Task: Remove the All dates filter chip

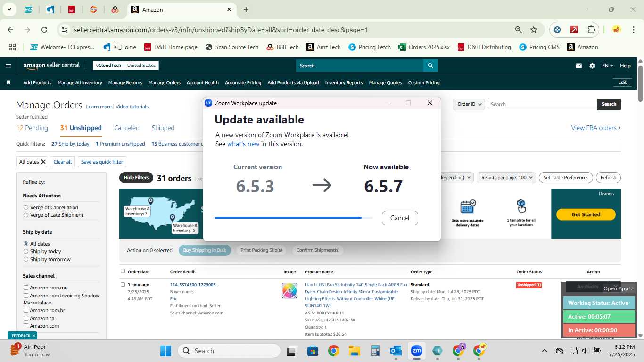Action: point(43,162)
